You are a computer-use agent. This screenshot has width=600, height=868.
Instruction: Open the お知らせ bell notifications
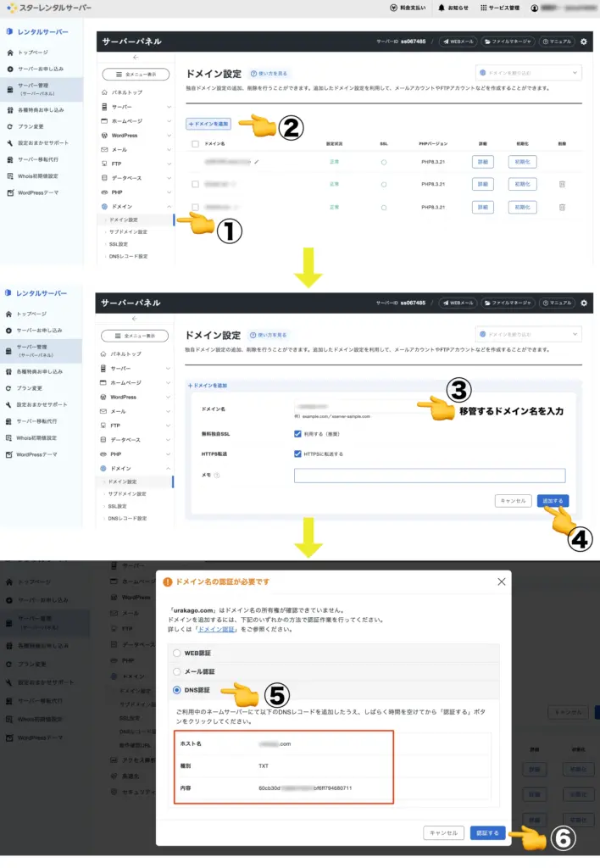(453, 8)
